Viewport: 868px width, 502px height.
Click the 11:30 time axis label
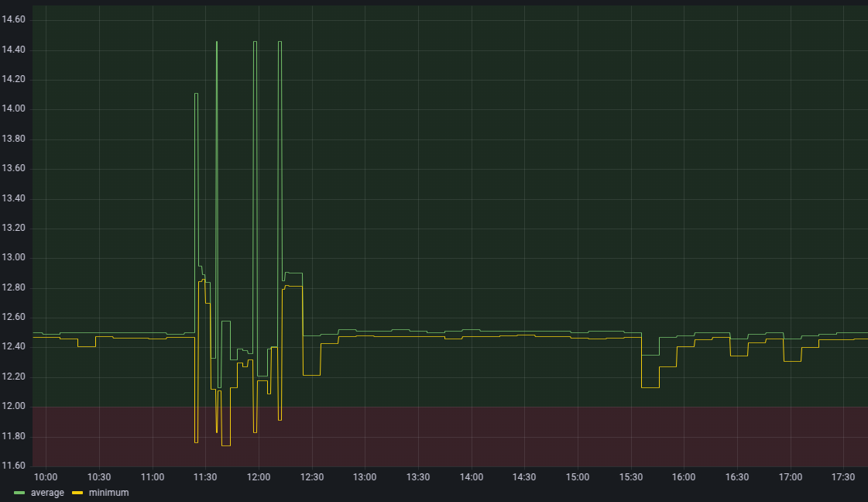[x=206, y=476]
